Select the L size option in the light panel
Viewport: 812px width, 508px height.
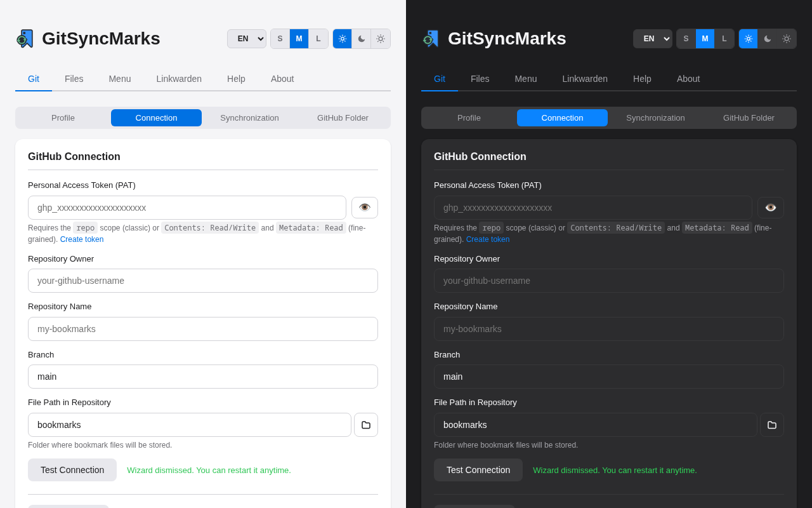[x=318, y=39]
